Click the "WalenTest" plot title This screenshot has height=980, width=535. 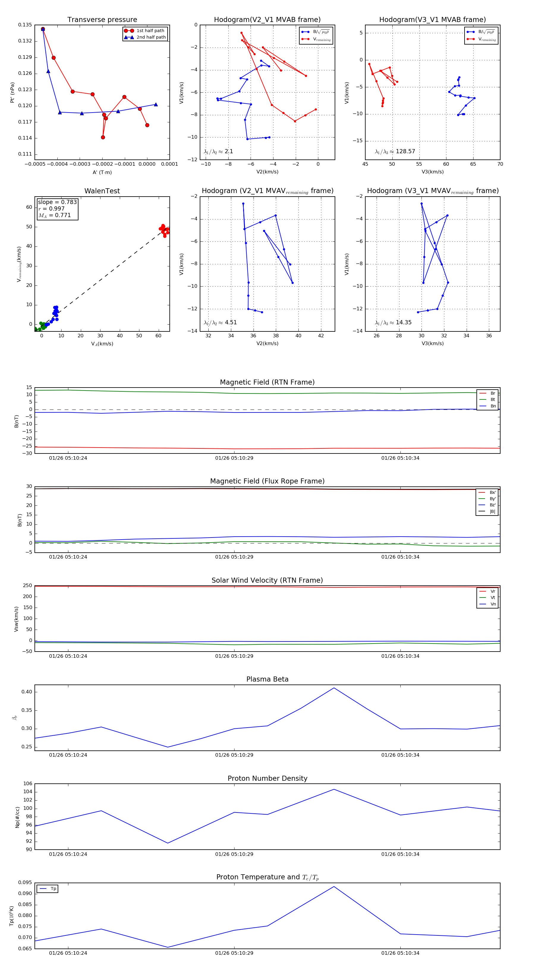[x=102, y=191]
